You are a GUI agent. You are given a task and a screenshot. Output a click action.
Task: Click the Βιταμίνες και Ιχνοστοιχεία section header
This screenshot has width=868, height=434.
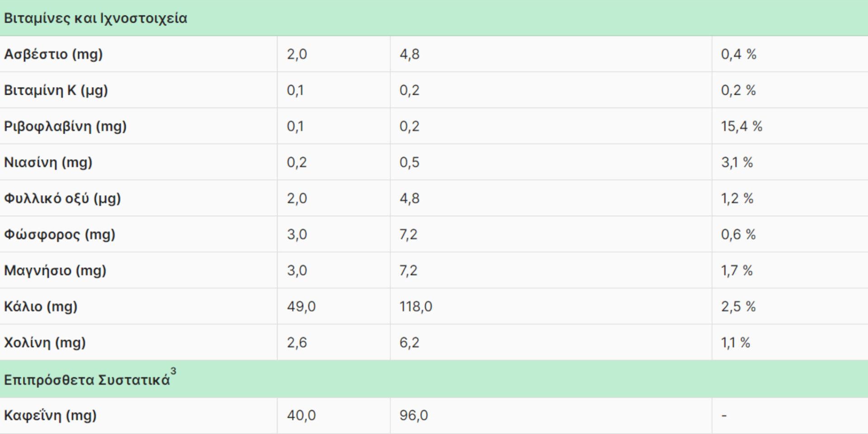[95, 19]
